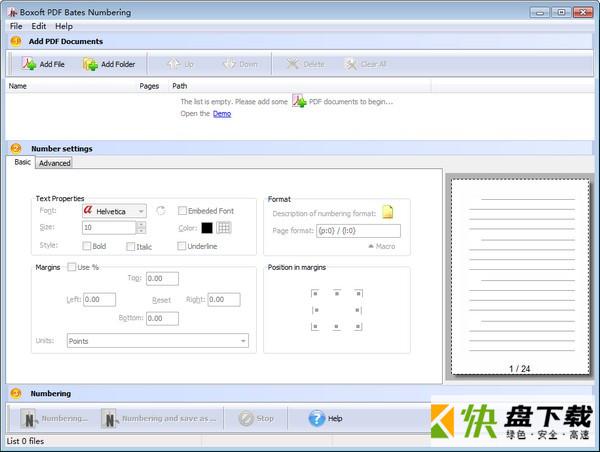Toggle the Italic style checkbox
The height and width of the screenshot is (452, 600).
click(x=130, y=246)
